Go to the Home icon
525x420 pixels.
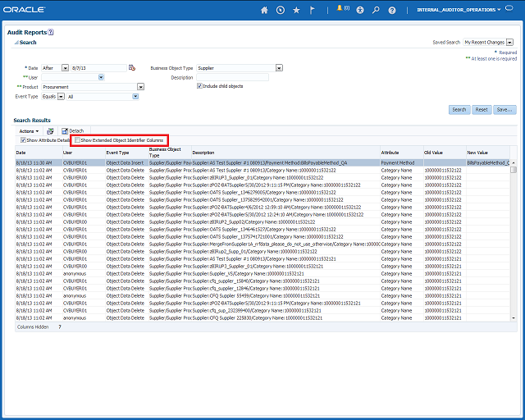(264, 10)
